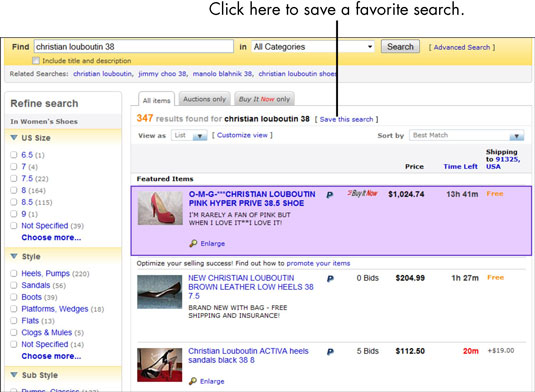
Task: Tick Clogs & Mules checkbox
Action: pyautogui.click(x=14, y=332)
